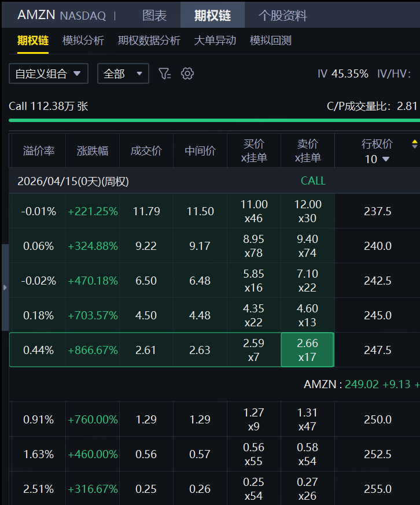The image size is (420, 505).
Task: Click ask 7.10 x22 cell
Action: pyautogui.click(x=308, y=281)
